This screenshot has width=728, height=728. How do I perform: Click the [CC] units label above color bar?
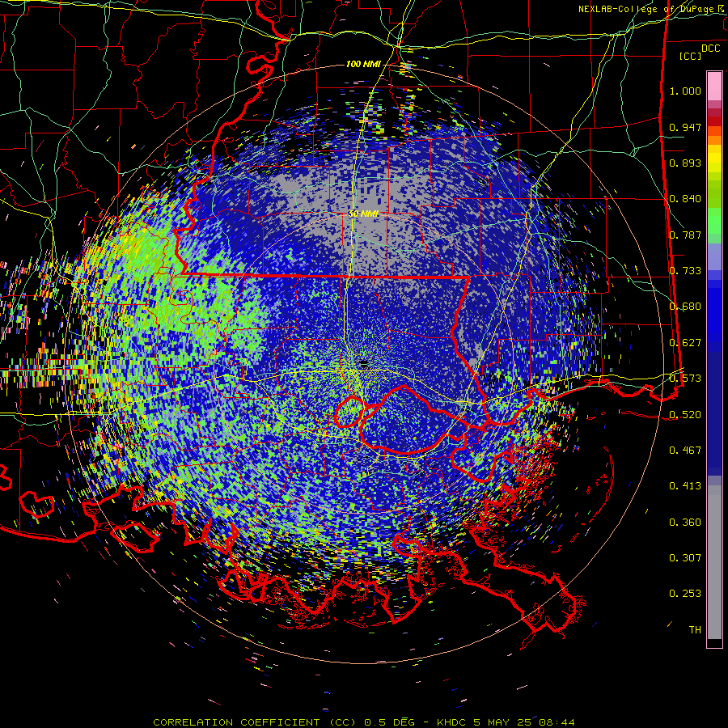pyautogui.click(x=691, y=56)
